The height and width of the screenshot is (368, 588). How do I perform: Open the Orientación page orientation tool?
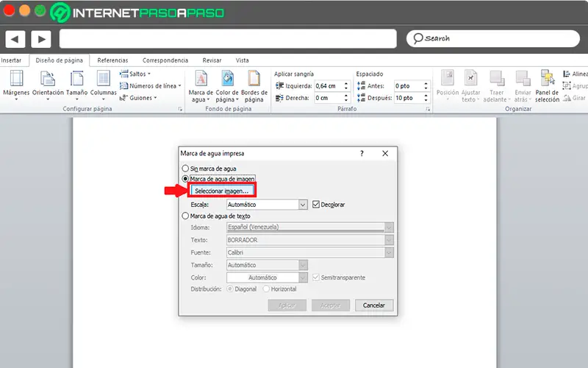click(x=48, y=85)
